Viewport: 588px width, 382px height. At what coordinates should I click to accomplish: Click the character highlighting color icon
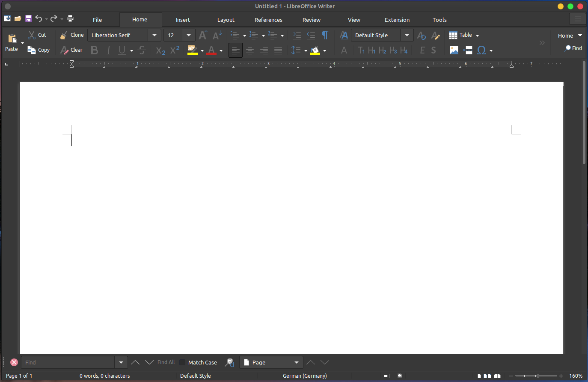[192, 50]
